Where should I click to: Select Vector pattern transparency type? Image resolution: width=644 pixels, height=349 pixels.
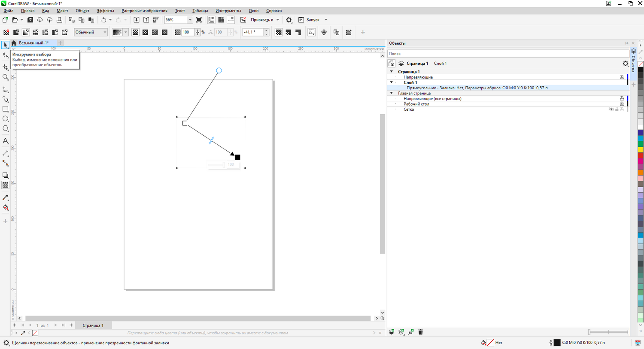pos(36,32)
